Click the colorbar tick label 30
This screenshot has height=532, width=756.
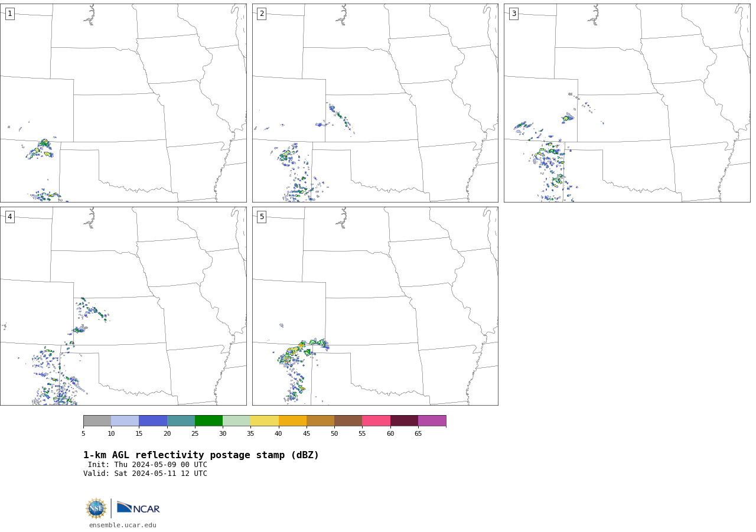(223, 434)
